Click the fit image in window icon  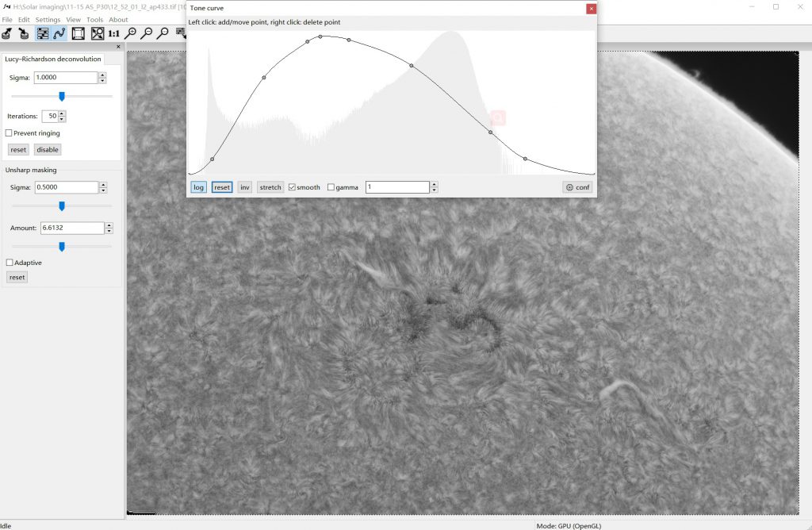click(x=97, y=33)
